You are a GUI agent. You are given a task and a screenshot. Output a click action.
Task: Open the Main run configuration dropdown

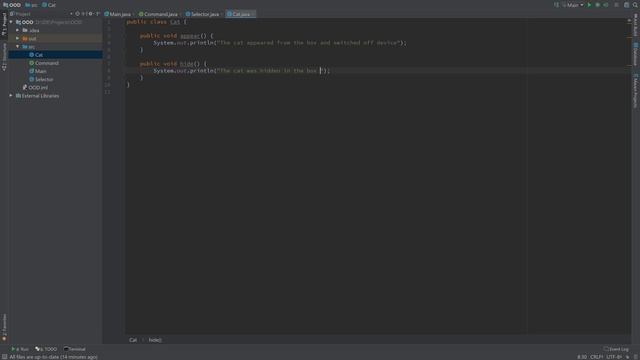tap(573, 5)
